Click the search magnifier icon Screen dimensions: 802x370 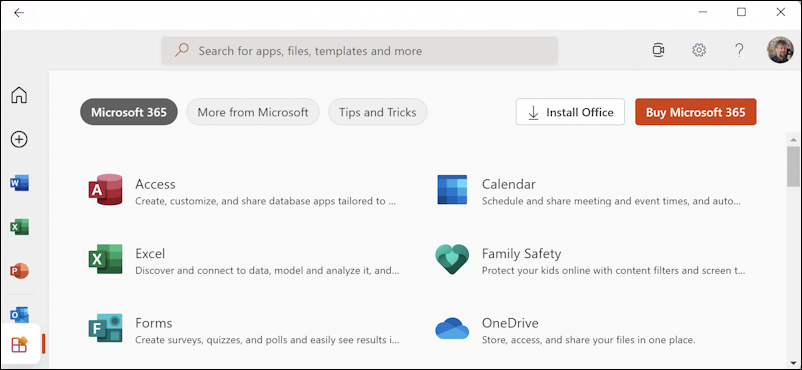point(182,50)
